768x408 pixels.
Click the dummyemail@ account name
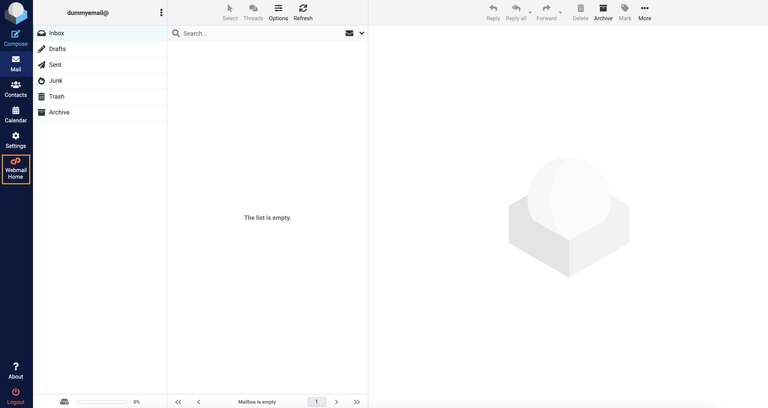tap(88, 13)
